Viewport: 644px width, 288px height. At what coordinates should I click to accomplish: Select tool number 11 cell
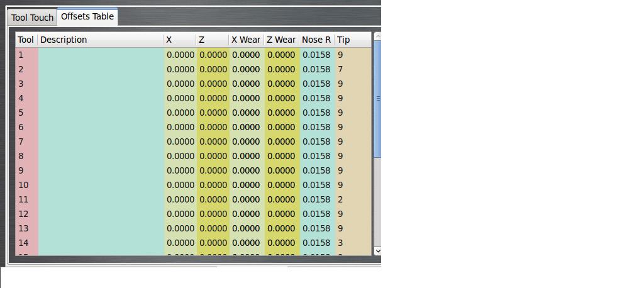coord(26,199)
